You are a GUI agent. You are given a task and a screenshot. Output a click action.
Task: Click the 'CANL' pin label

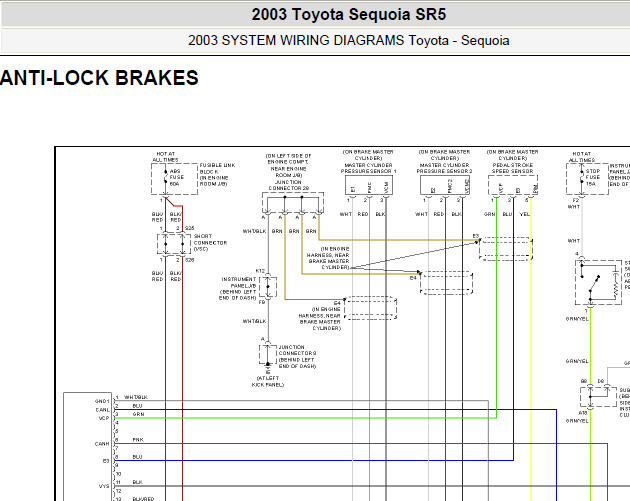tap(102, 410)
